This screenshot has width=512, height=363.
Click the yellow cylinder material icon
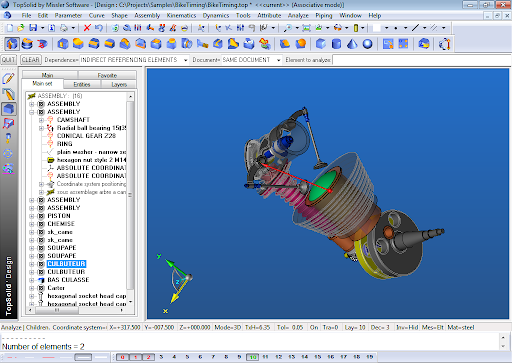[x=356, y=28]
